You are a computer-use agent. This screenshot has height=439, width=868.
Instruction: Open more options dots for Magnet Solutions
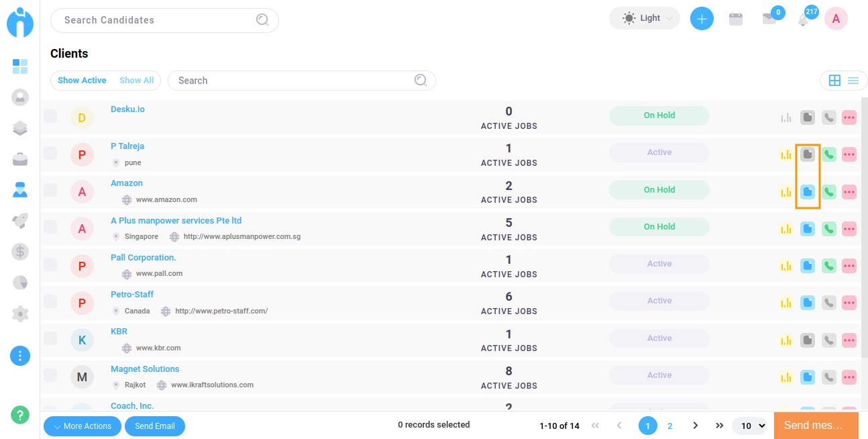tap(849, 377)
